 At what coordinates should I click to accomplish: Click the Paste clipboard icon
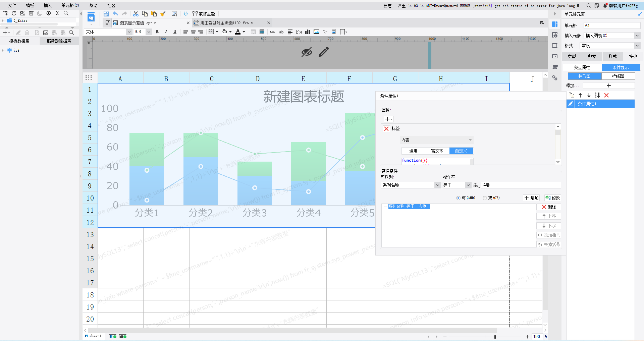[x=154, y=14]
